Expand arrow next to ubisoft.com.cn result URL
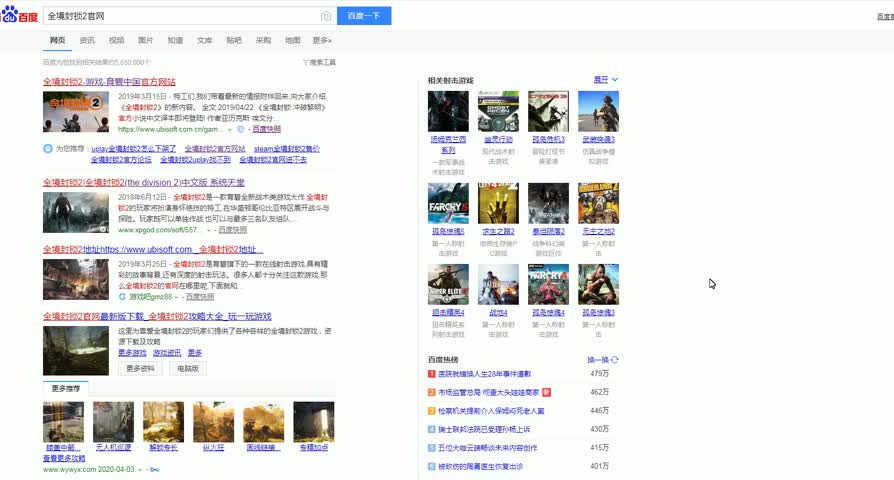 point(230,129)
